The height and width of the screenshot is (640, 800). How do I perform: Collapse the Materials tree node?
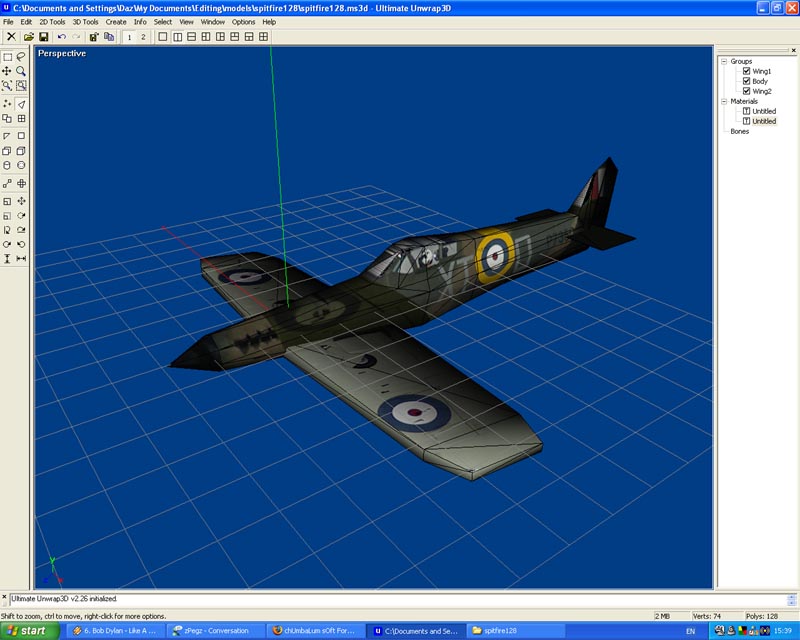click(724, 101)
